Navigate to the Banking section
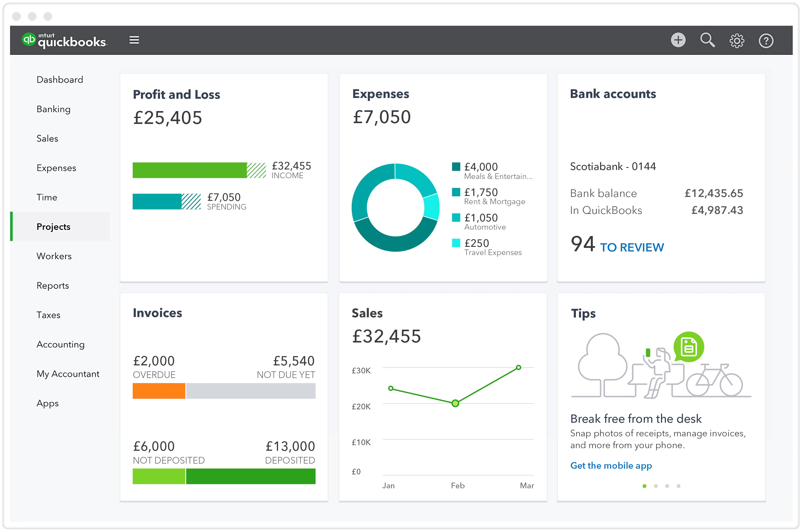Screen dimensions: 802x532 click(x=53, y=109)
